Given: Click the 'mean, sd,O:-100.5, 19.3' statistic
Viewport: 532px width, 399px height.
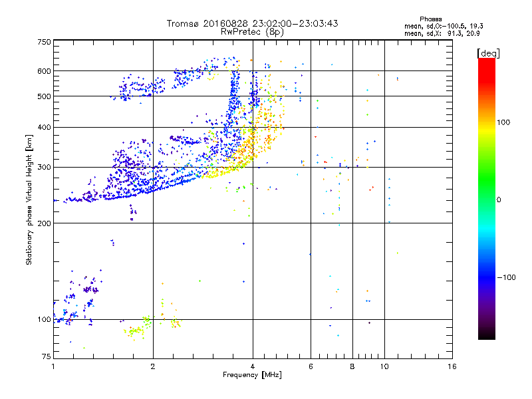Looking at the screenshot, I should [444, 26].
